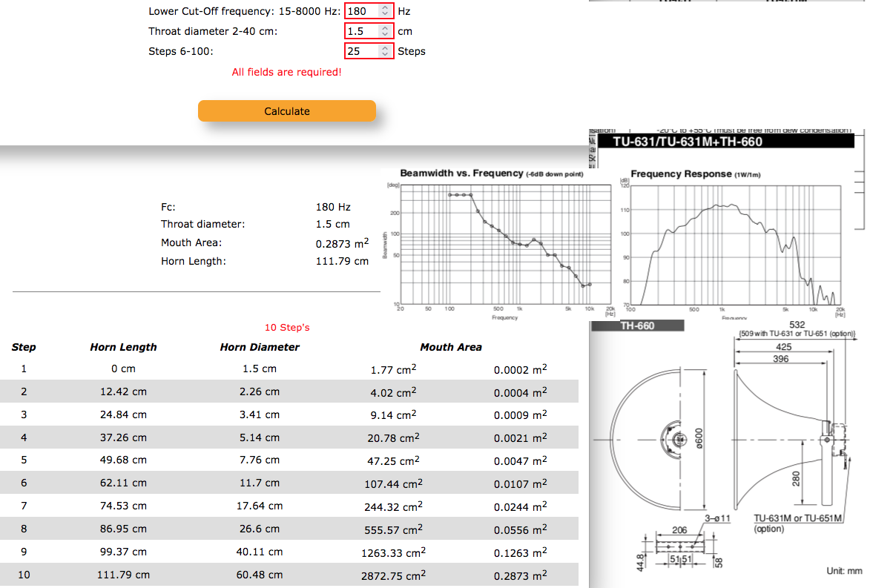Click the frequency field stepper arrows
873x588 pixels.
click(385, 11)
